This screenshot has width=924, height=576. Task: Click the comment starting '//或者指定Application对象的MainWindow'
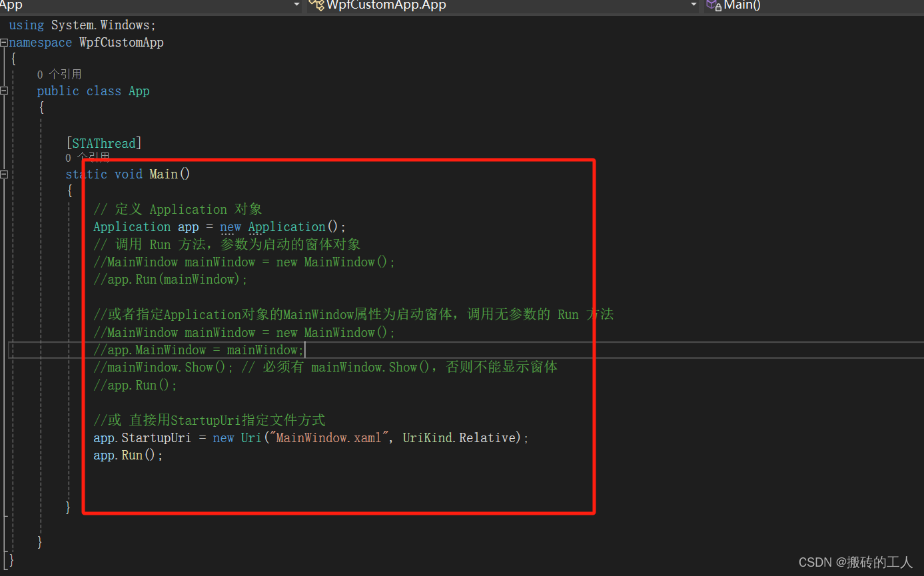pyautogui.click(x=353, y=314)
